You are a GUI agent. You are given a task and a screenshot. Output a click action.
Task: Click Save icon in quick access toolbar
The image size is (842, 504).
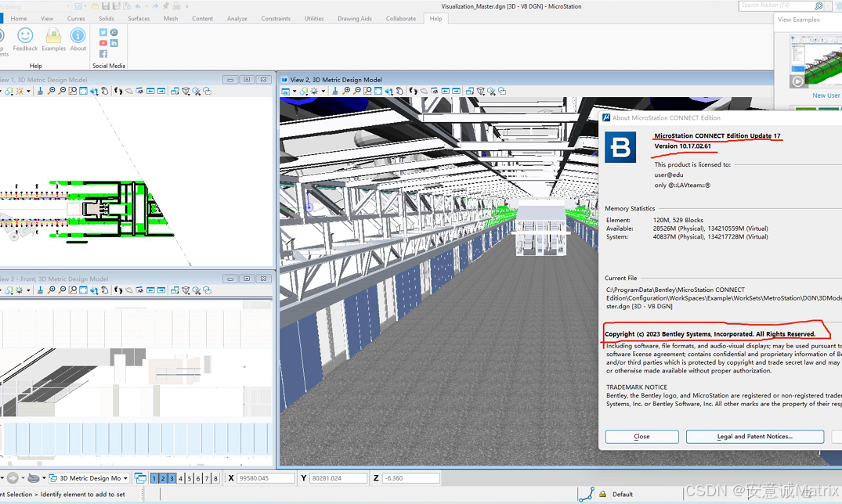click(x=106, y=6)
